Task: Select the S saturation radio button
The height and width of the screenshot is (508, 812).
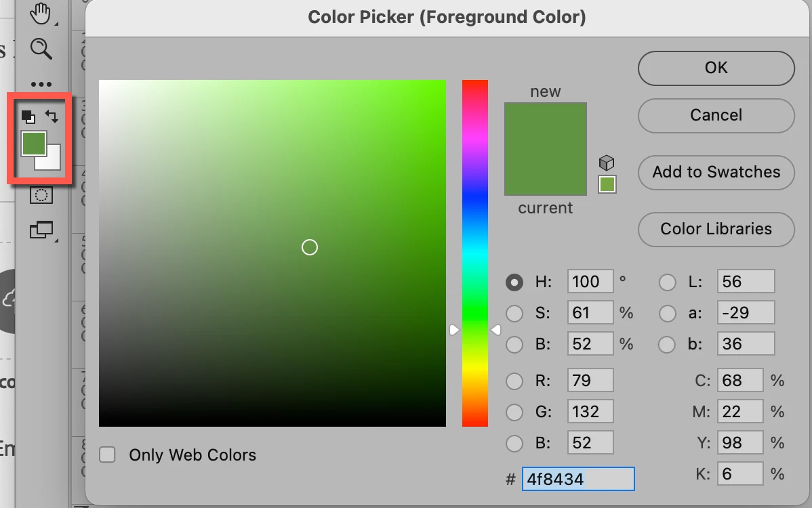Action: pyautogui.click(x=514, y=314)
